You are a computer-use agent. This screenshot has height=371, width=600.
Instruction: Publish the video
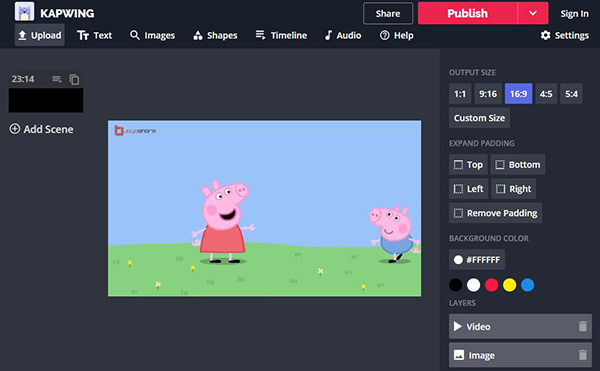[467, 13]
